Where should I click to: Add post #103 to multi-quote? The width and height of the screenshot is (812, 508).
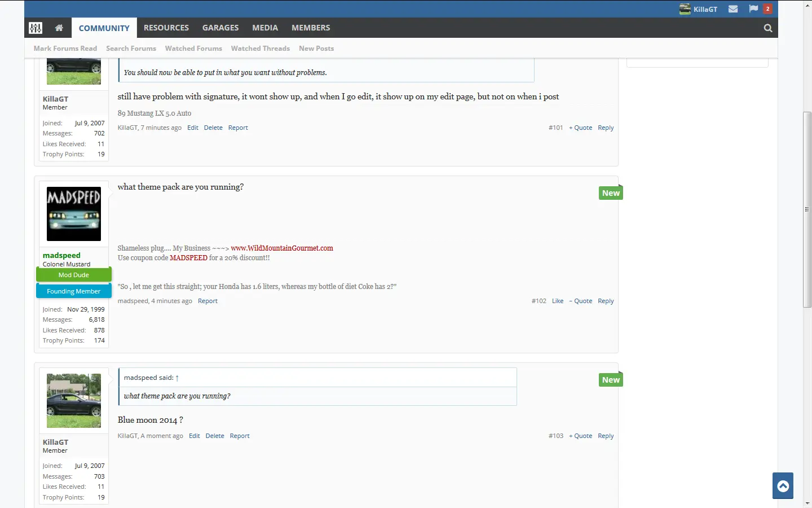pos(580,436)
